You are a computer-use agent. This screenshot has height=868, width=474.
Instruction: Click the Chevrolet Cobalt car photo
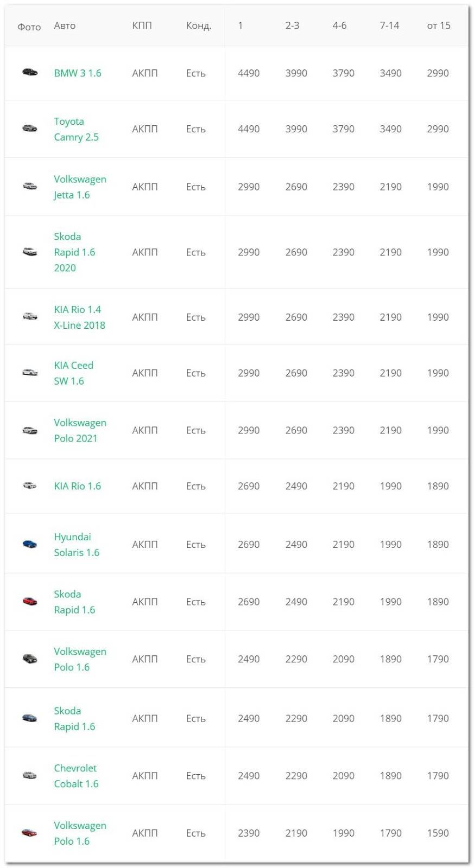click(x=30, y=775)
